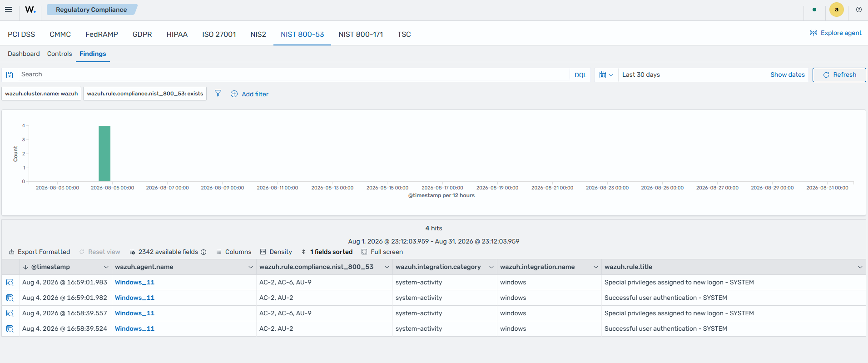868x363 pixels.
Task: Enter Full screen table view
Action: click(x=382, y=252)
